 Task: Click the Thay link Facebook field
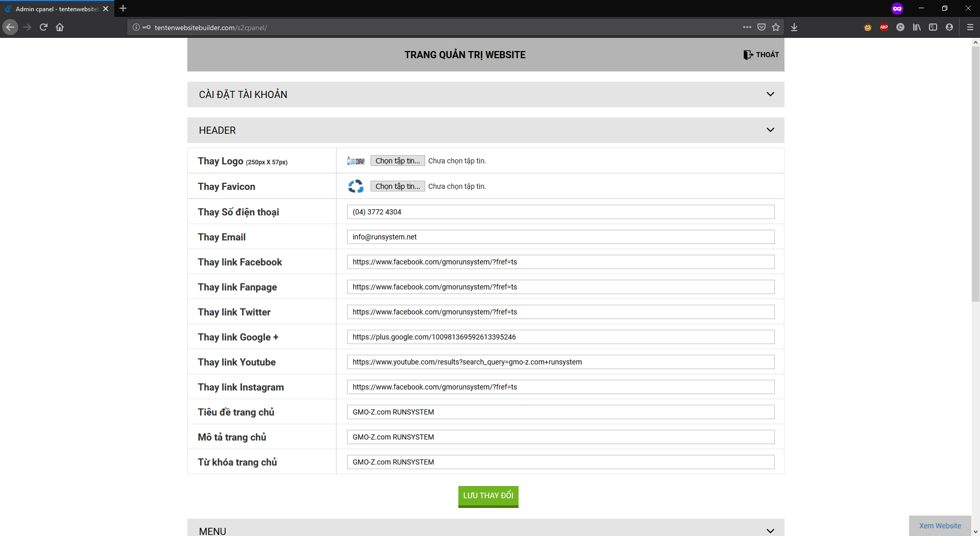pyautogui.click(x=561, y=262)
